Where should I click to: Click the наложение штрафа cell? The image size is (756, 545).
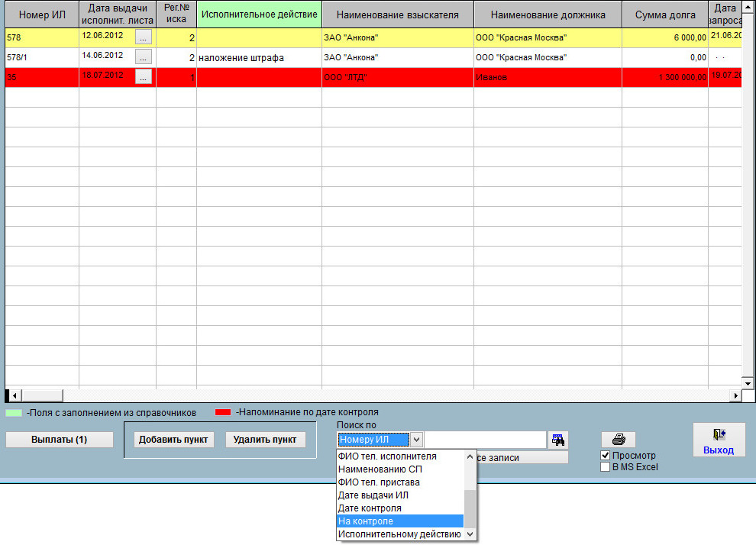point(260,57)
